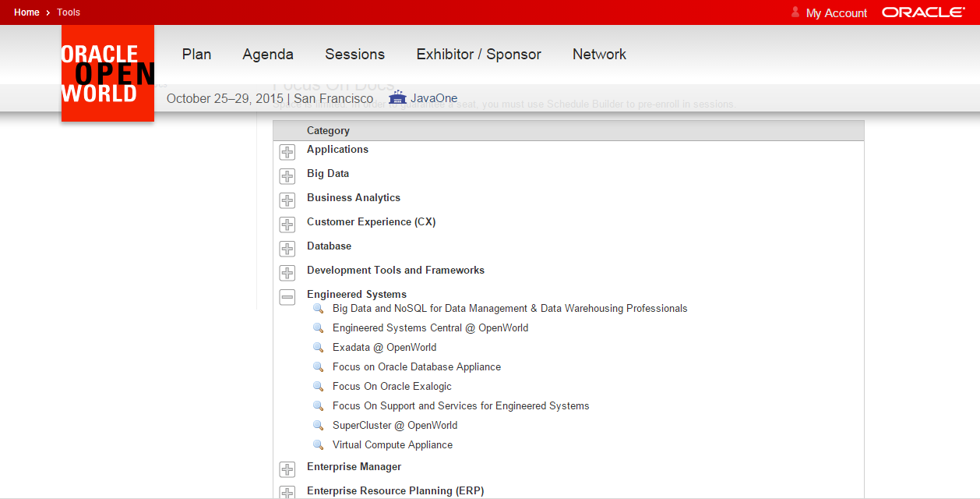This screenshot has height=499, width=980.
Task: Expand the Business Analytics category
Action: [x=287, y=200]
